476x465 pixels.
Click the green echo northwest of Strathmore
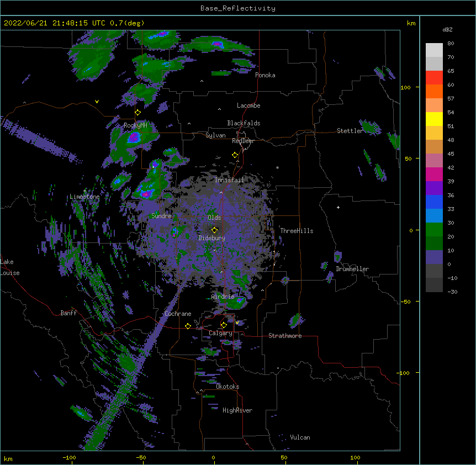(296, 321)
